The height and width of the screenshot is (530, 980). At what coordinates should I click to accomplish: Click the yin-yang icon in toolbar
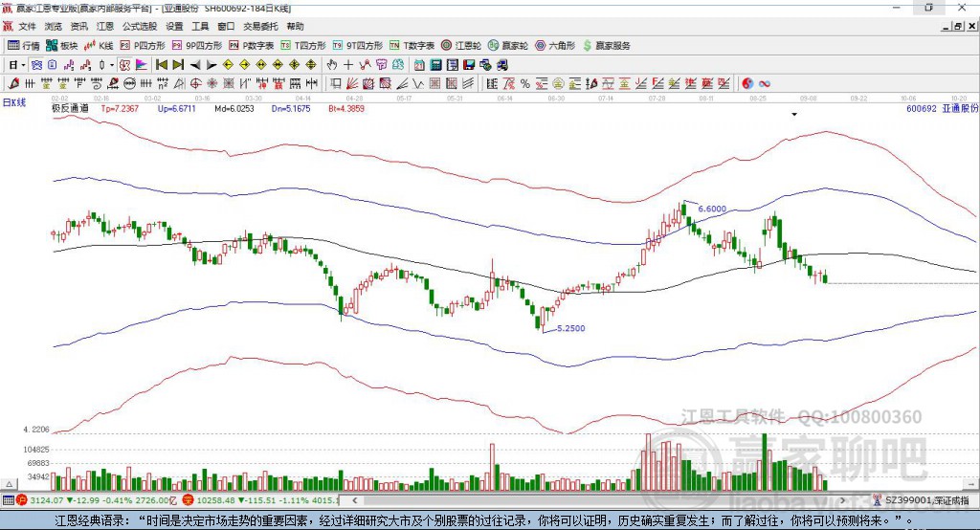747,84
